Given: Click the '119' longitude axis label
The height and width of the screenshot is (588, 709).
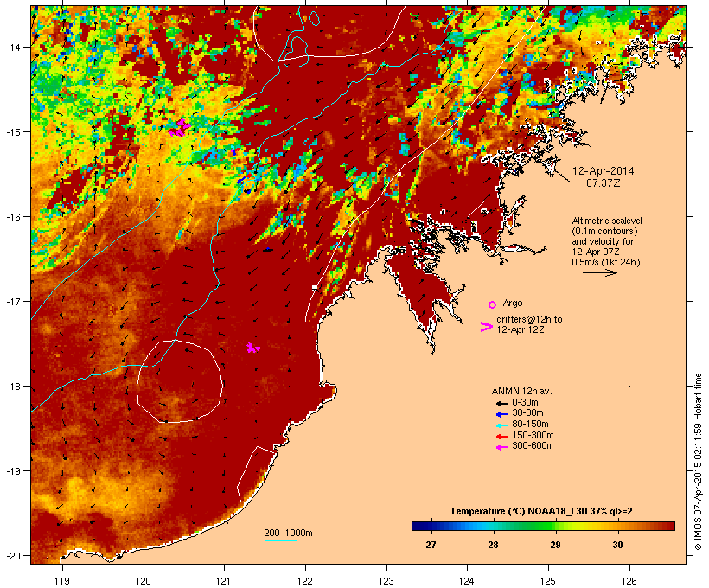Looking at the screenshot, I should 62,581.
